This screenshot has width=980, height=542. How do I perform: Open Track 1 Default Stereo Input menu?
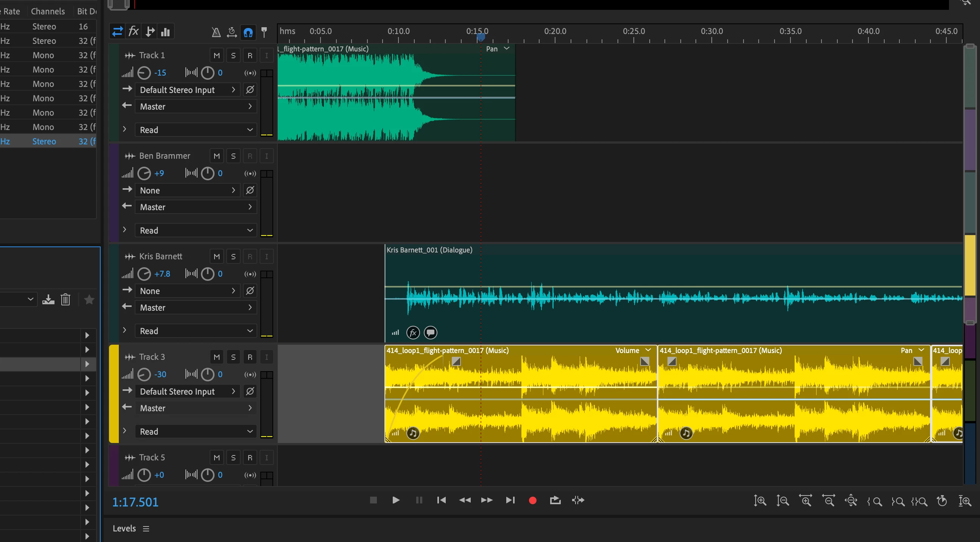click(187, 90)
